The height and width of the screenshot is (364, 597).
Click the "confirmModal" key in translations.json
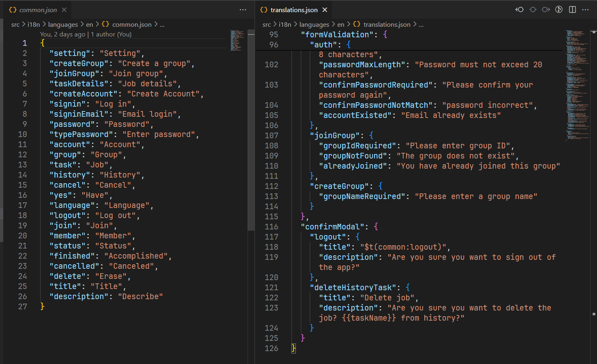(333, 227)
